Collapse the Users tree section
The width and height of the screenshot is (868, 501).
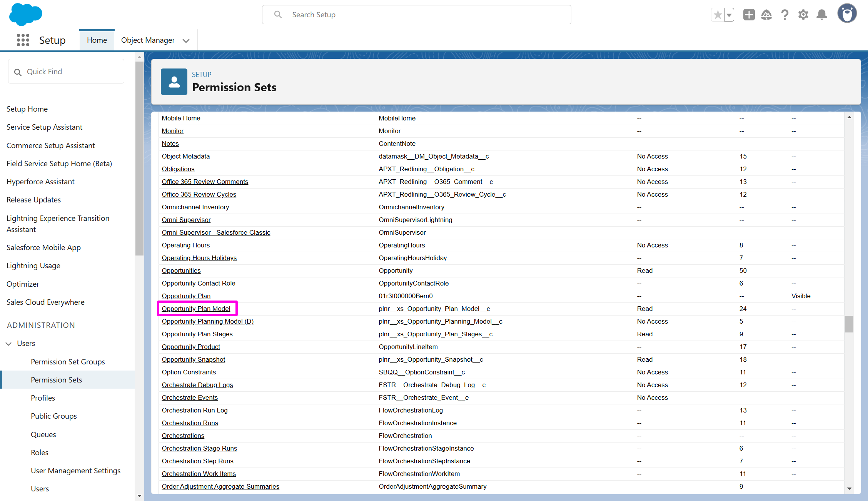click(9, 343)
